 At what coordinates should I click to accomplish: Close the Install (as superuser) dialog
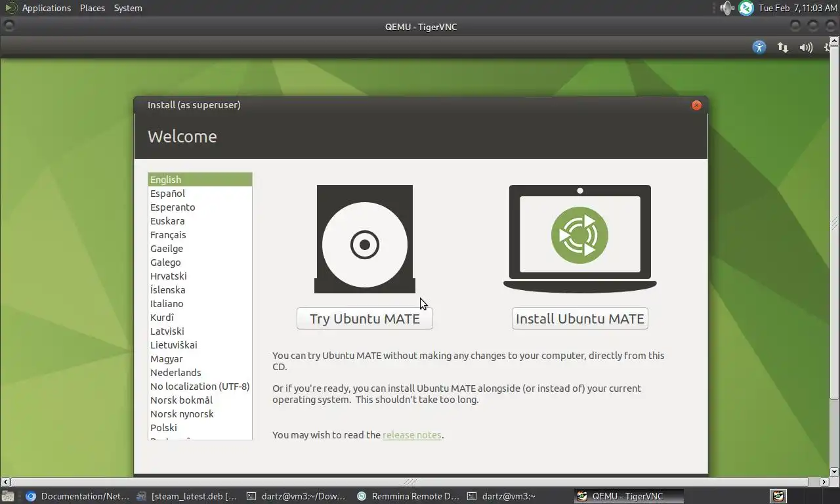(x=696, y=105)
